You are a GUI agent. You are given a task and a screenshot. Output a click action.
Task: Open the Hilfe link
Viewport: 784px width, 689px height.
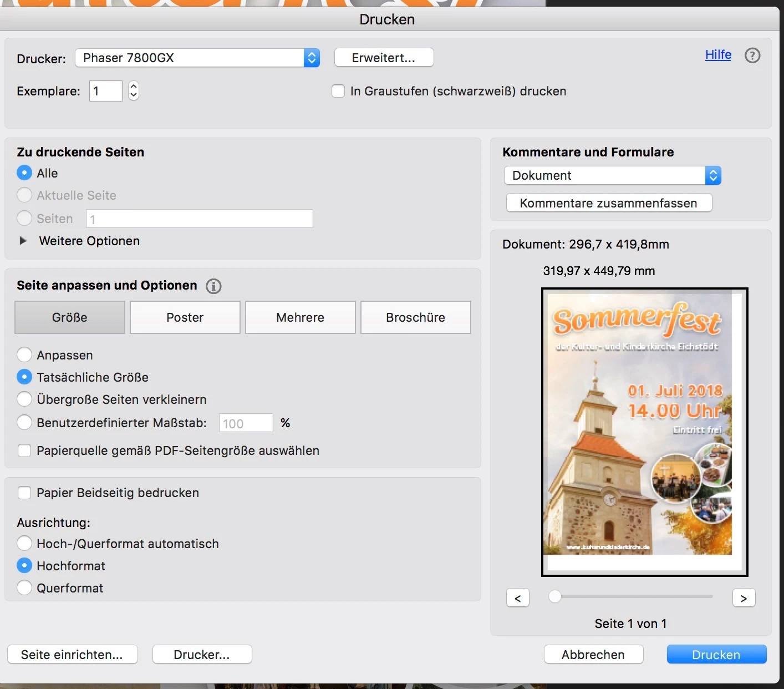click(x=718, y=55)
